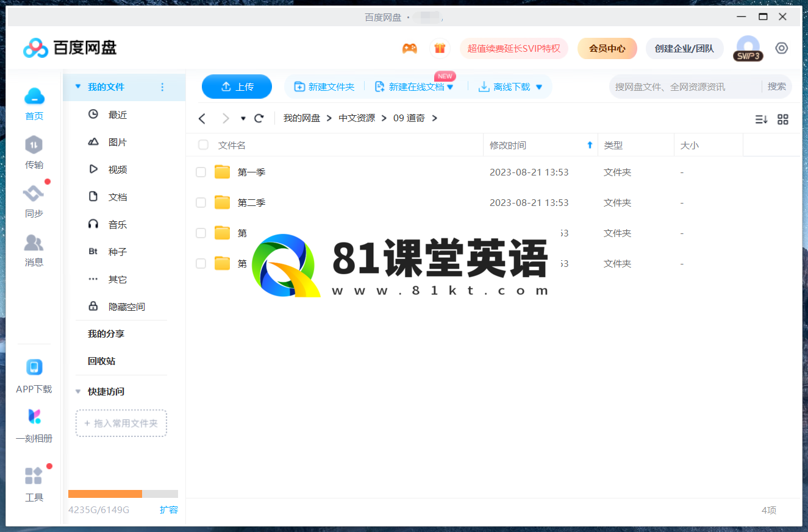Open navigation history dropdown arrow
The width and height of the screenshot is (808, 532).
point(243,119)
